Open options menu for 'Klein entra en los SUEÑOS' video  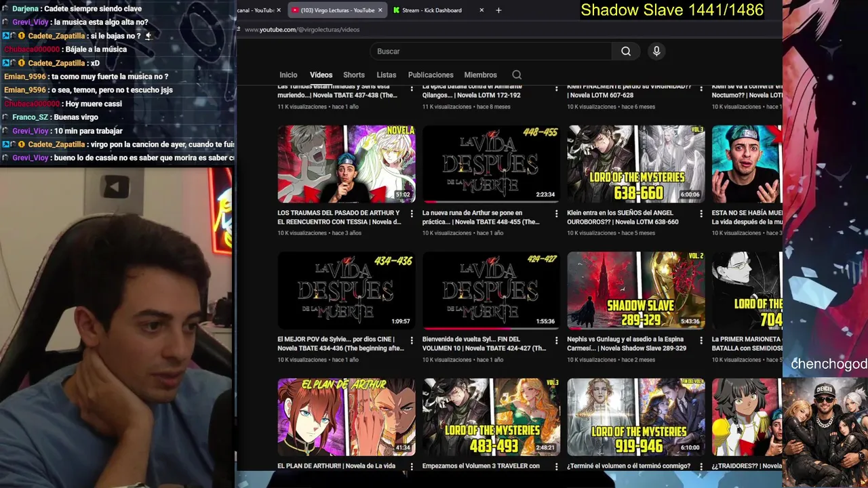(x=701, y=213)
